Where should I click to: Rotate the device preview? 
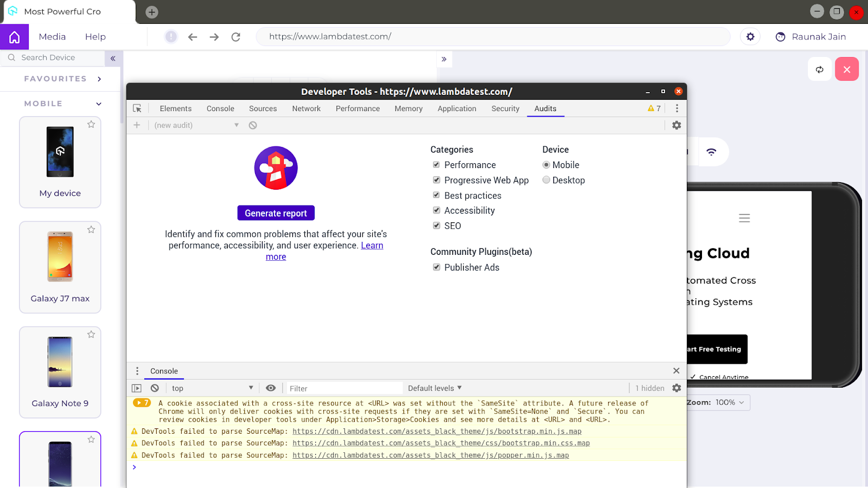pos(820,69)
